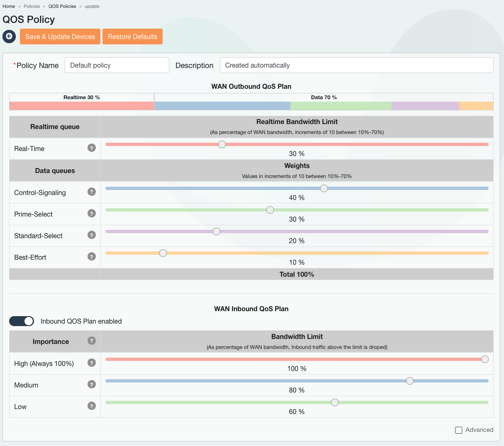Open QOS Policies breadcrumb link
Image resolution: width=504 pixels, height=446 pixels.
click(x=62, y=6)
